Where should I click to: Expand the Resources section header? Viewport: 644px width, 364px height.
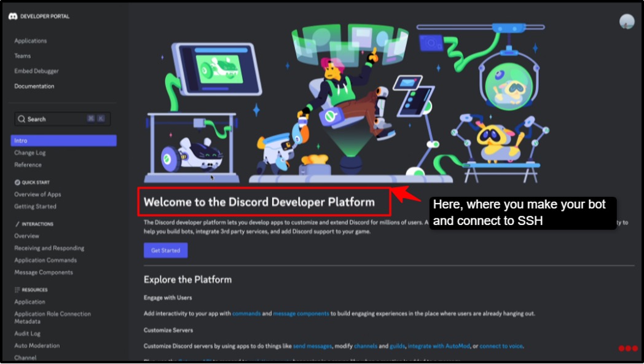coord(36,290)
